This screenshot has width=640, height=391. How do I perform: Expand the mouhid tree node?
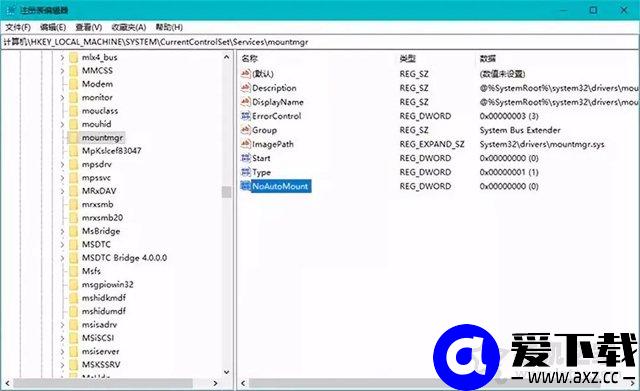coord(62,124)
